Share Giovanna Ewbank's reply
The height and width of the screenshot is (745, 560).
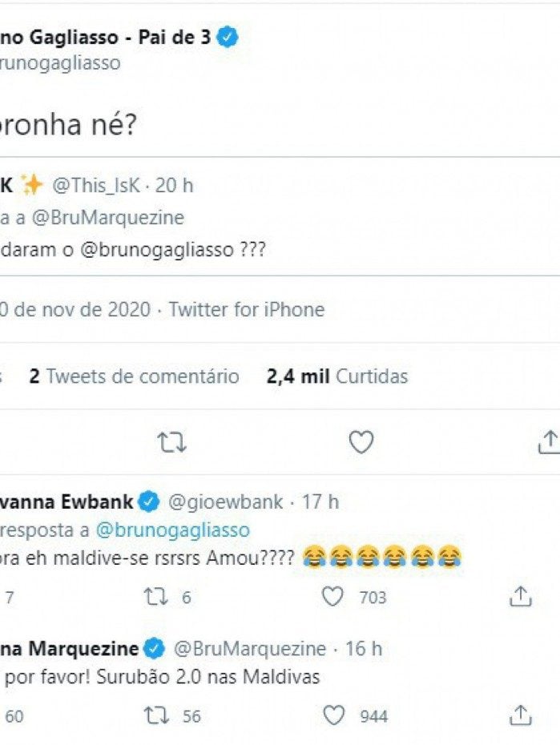[521, 597]
